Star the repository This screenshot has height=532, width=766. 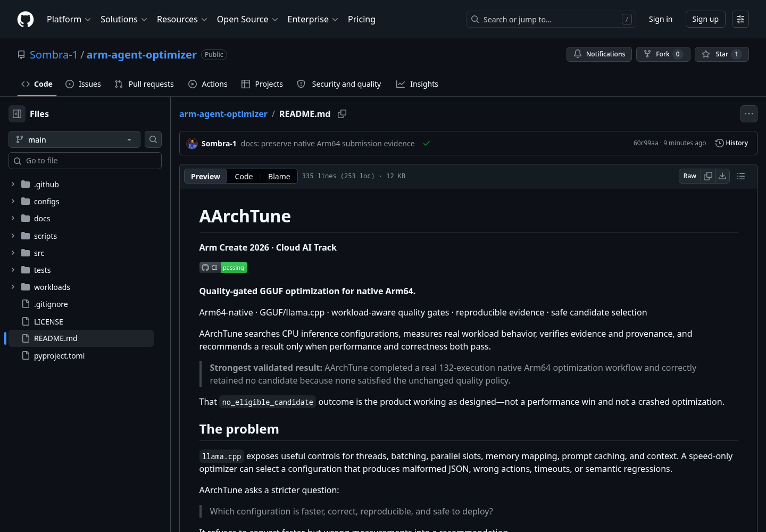click(x=721, y=54)
